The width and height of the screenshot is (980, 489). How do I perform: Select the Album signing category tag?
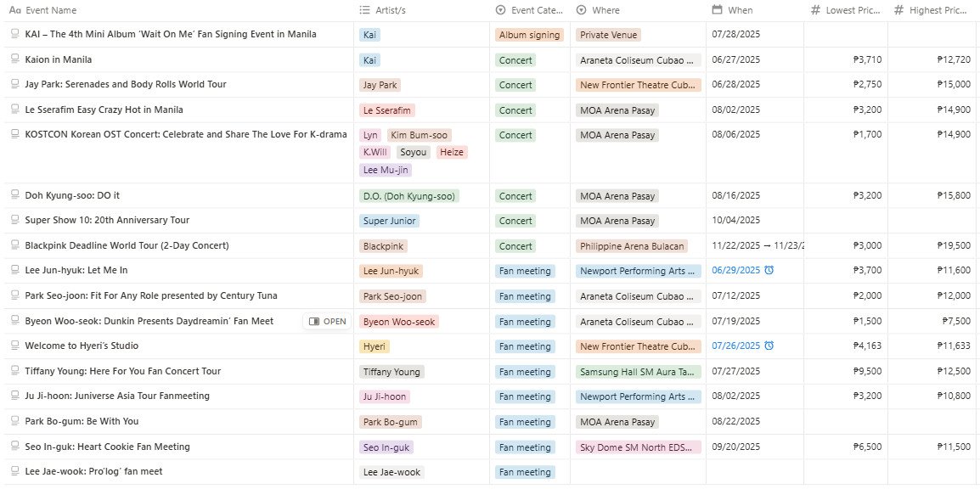pos(529,35)
